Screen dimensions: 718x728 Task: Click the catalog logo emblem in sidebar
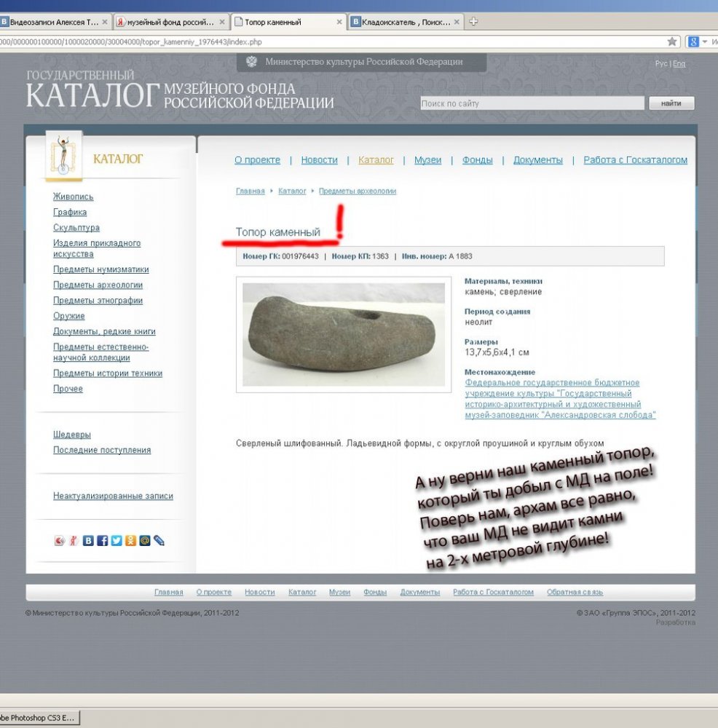63,154
